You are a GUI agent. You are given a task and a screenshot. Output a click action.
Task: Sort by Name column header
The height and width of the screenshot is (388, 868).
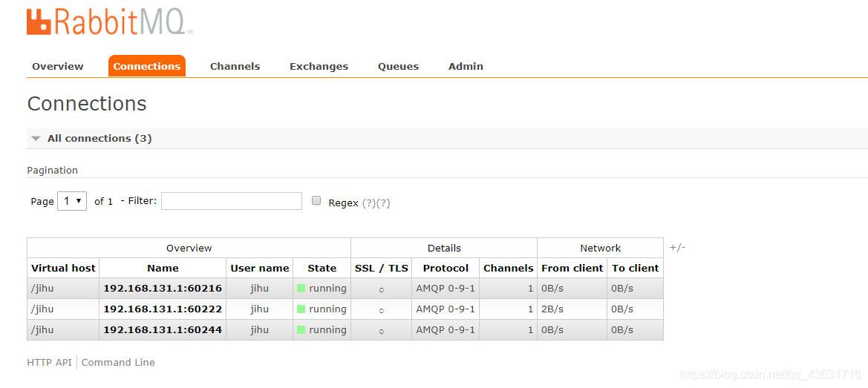163,268
